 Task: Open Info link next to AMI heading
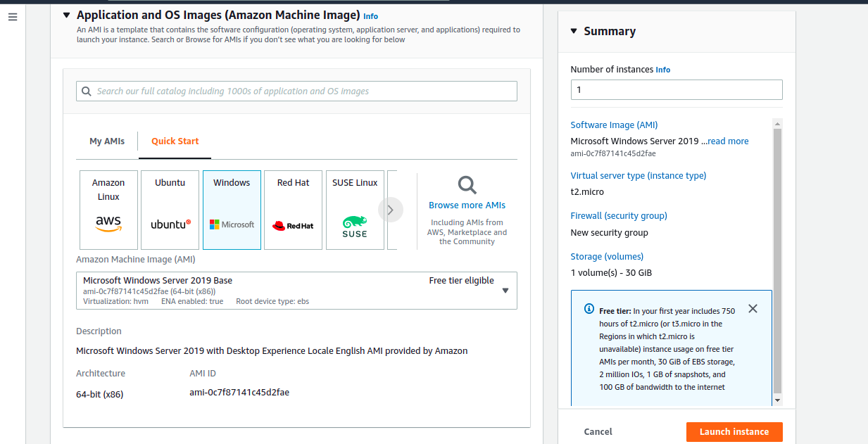[x=370, y=16]
